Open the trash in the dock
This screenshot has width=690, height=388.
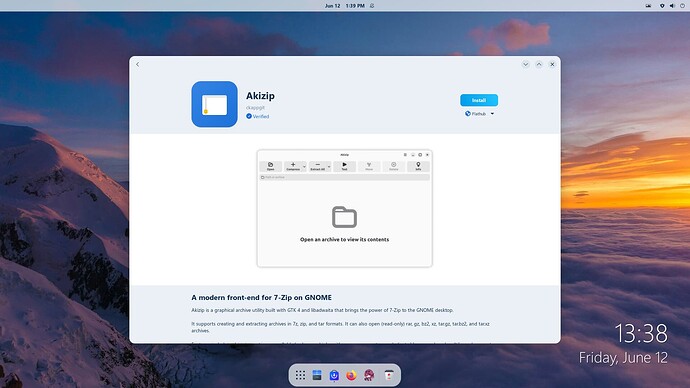pos(389,375)
